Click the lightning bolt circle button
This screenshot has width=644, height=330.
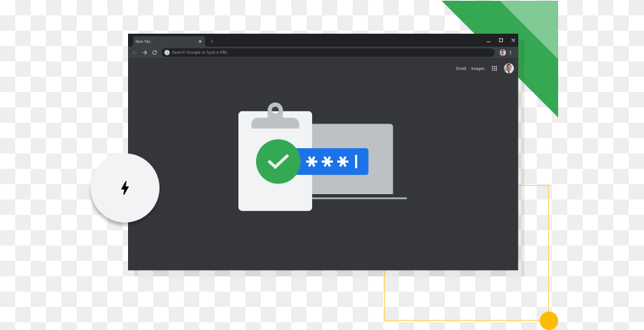(125, 188)
